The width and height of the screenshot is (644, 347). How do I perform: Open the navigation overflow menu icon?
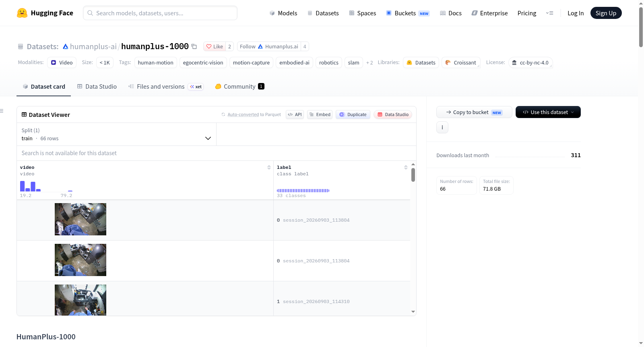[549, 13]
